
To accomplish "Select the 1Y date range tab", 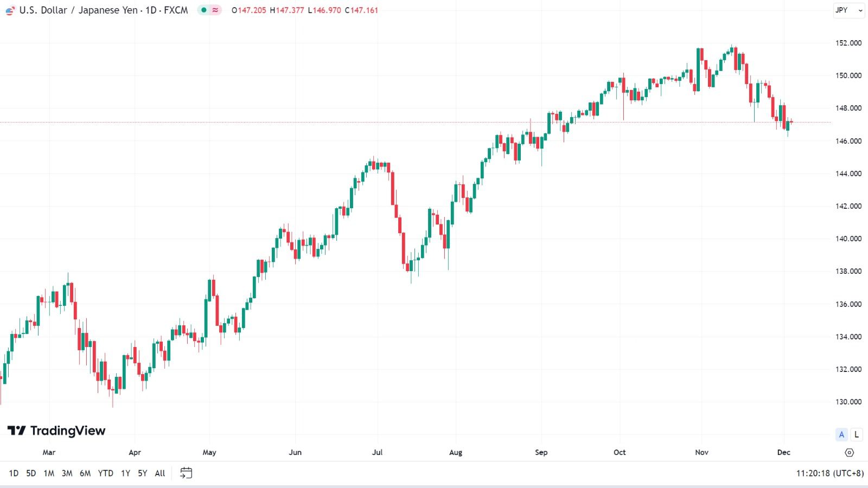I will point(125,473).
